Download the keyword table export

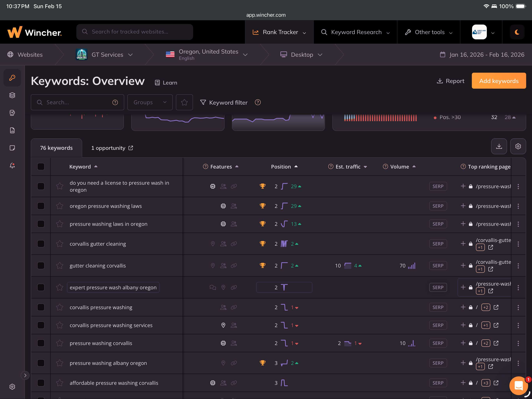(x=499, y=146)
